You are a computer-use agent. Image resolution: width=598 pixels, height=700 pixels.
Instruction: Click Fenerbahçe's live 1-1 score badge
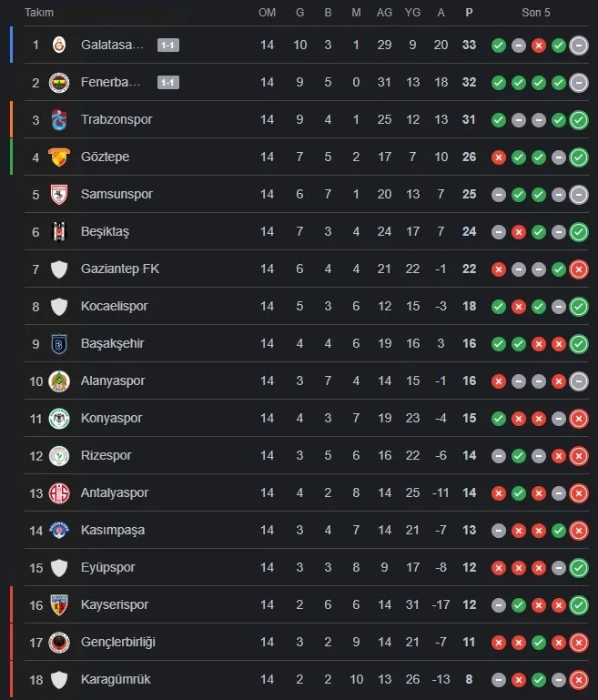167,82
